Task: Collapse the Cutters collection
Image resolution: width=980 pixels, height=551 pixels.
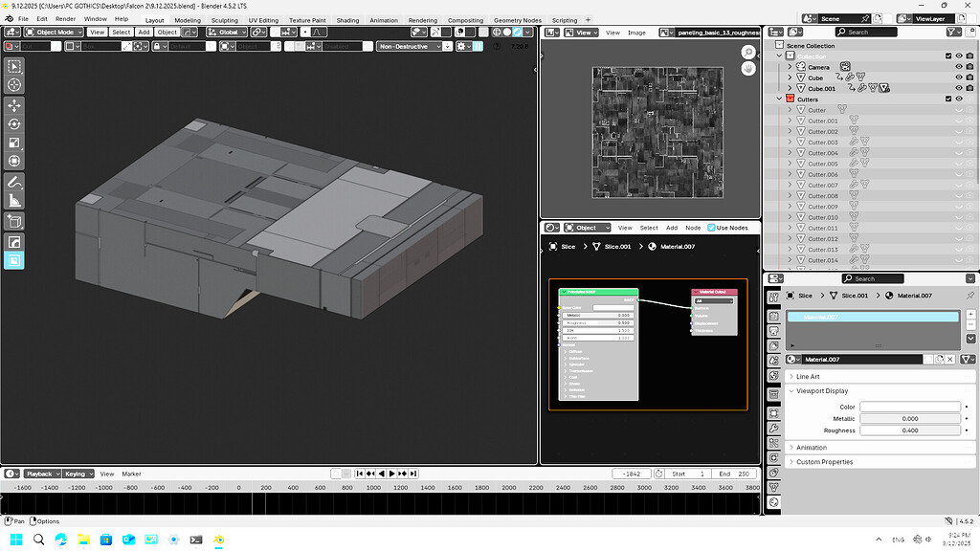Action: tap(779, 99)
